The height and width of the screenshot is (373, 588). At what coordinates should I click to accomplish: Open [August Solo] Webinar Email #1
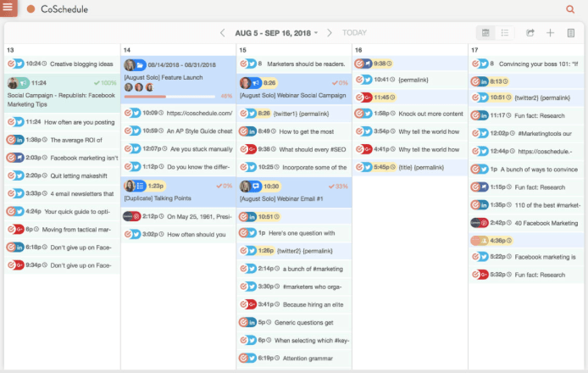pos(294,192)
